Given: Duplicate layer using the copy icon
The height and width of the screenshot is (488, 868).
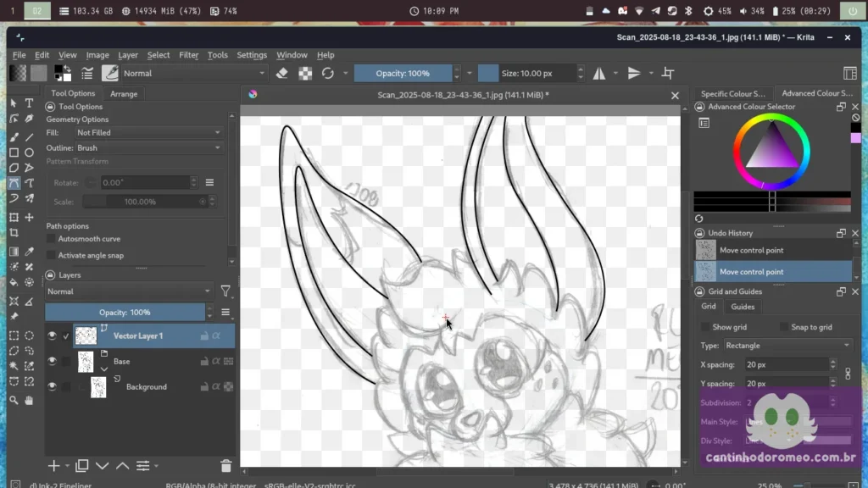Looking at the screenshot, I should pos(82,466).
